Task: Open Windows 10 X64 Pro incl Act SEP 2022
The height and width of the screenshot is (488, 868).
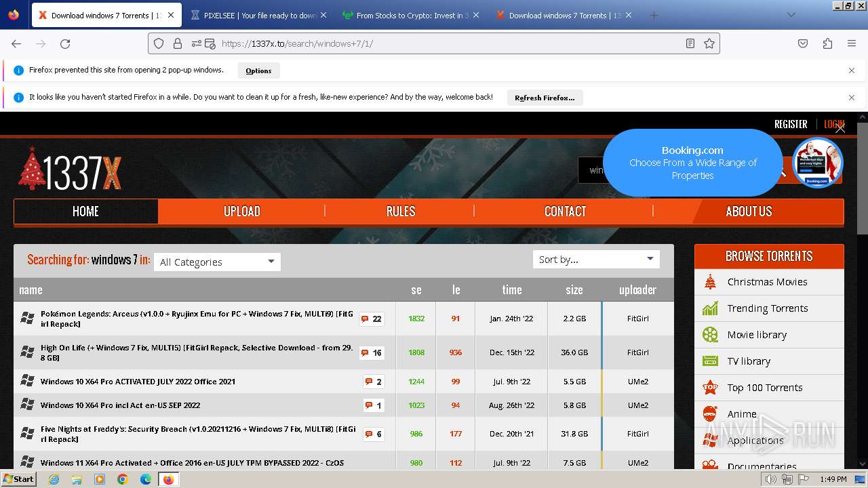Action: (120, 405)
